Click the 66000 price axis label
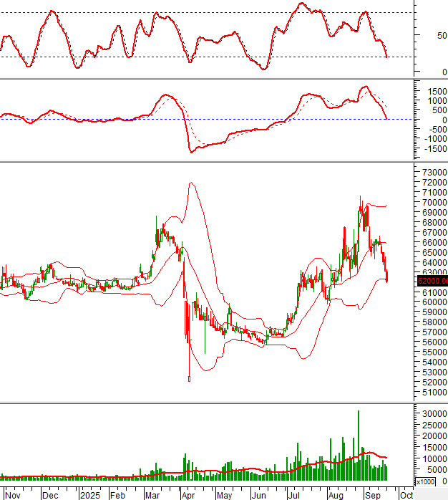Viewport: 448px width, 500px height. 434,242
